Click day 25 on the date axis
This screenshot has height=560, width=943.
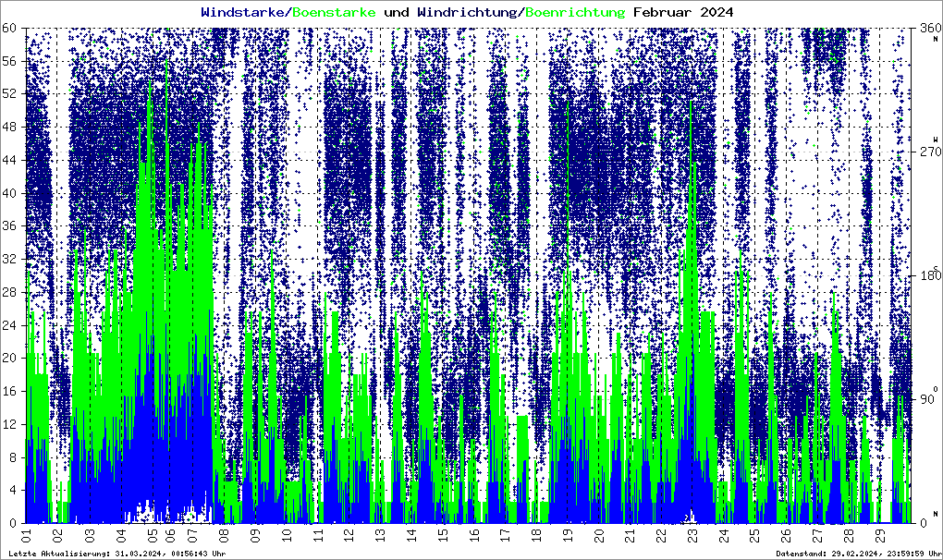754,535
